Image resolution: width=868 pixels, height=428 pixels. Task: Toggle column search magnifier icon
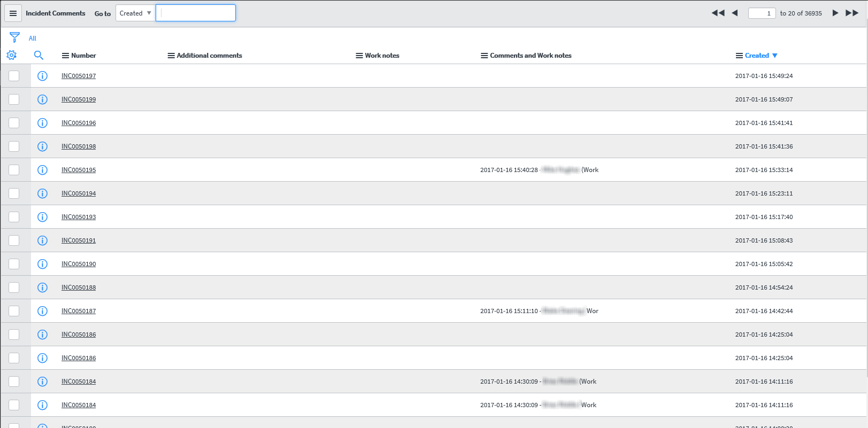(x=39, y=55)
